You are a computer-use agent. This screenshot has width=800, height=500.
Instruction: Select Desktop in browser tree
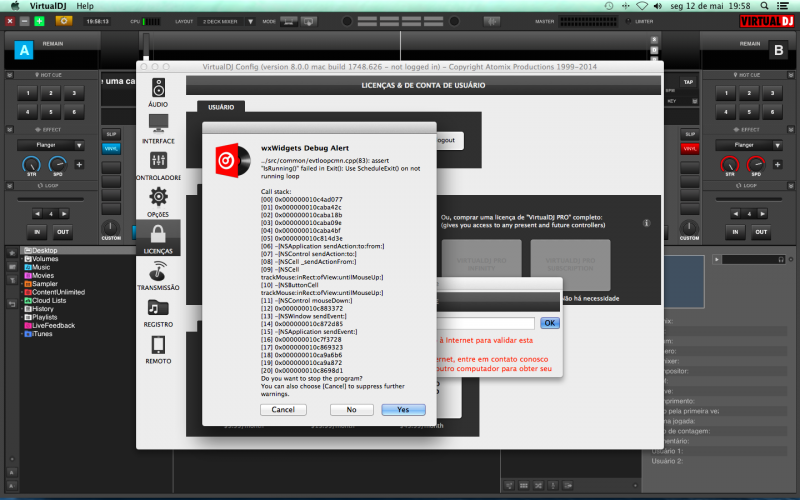click(44, 251)
